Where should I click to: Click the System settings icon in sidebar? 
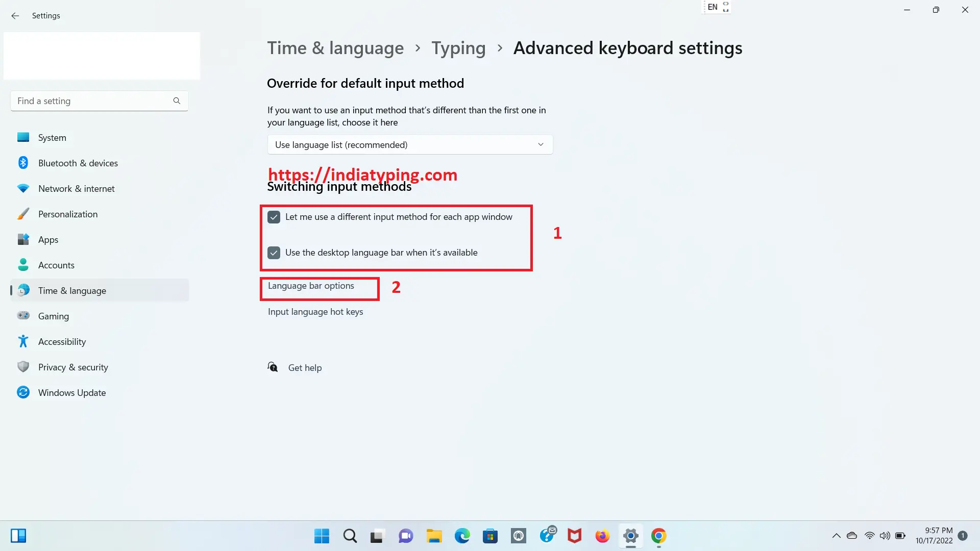[24, 137]
